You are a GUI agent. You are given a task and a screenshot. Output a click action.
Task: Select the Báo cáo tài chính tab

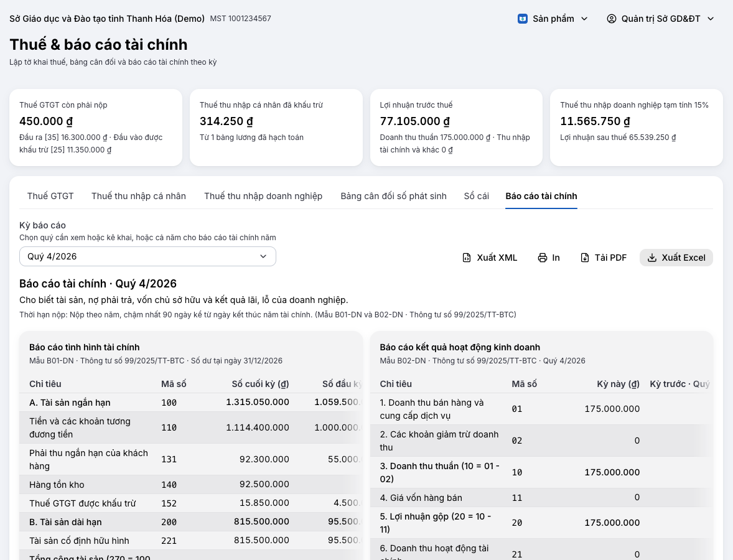click(x=541, y=196)
